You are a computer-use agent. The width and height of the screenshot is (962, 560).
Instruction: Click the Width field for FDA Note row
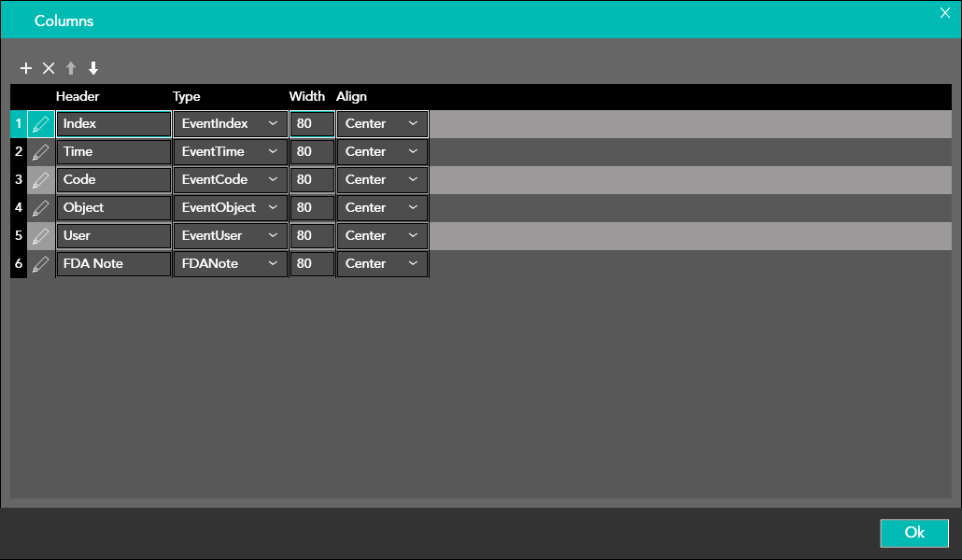(x=311, y=264)
